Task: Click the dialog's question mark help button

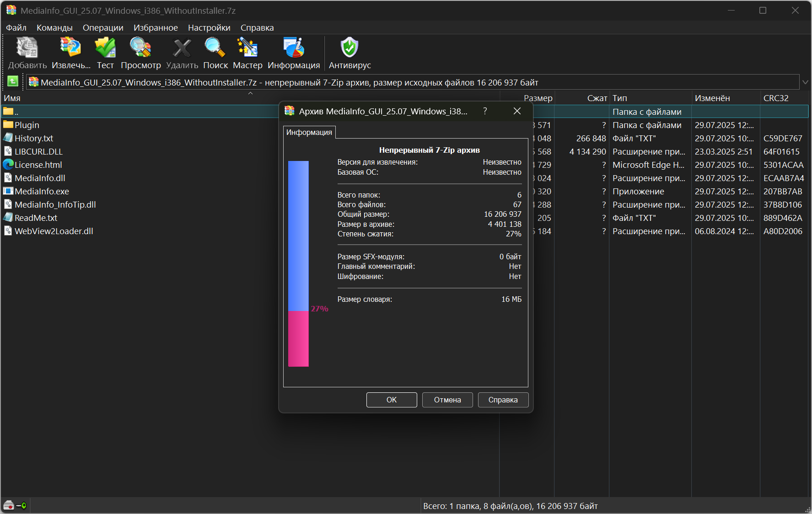Action: (485, 111)
